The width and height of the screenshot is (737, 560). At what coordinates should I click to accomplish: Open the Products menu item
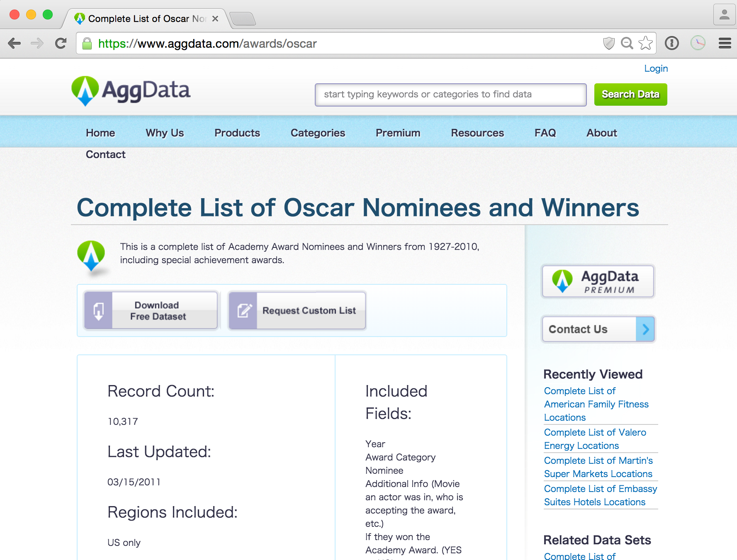pos(237,133)
